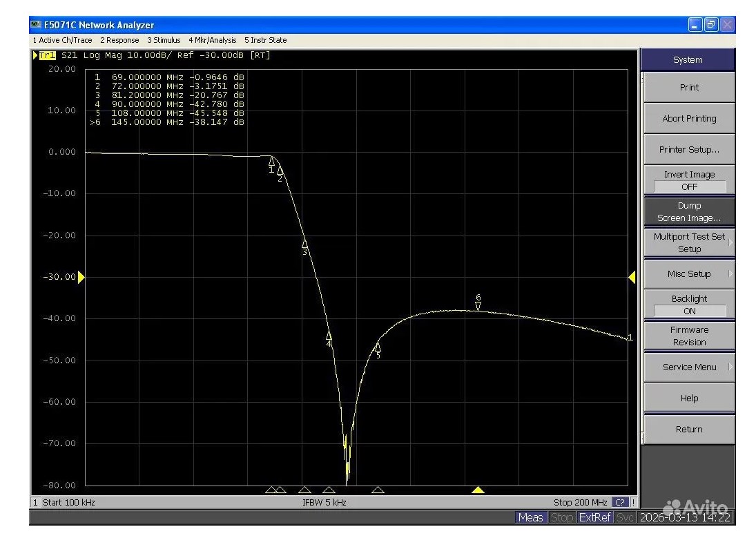Click the right yellow reference level indicator
This screenshot has height=538, width=756.
pos(632,277)
